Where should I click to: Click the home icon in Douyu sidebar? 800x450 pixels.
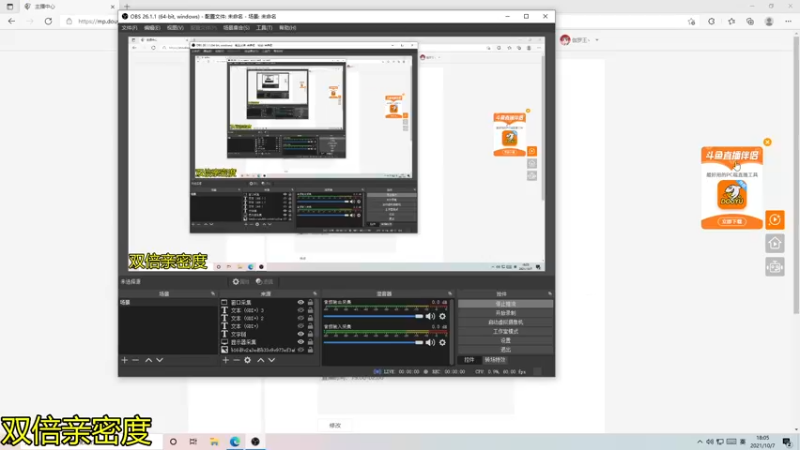[x=774, y=243]
